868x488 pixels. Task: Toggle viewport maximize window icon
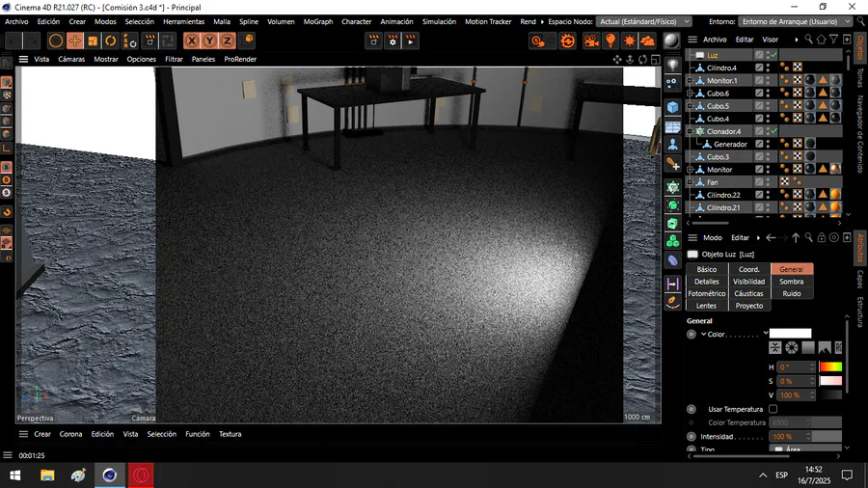pyautogui.click(x=656, y=59)
